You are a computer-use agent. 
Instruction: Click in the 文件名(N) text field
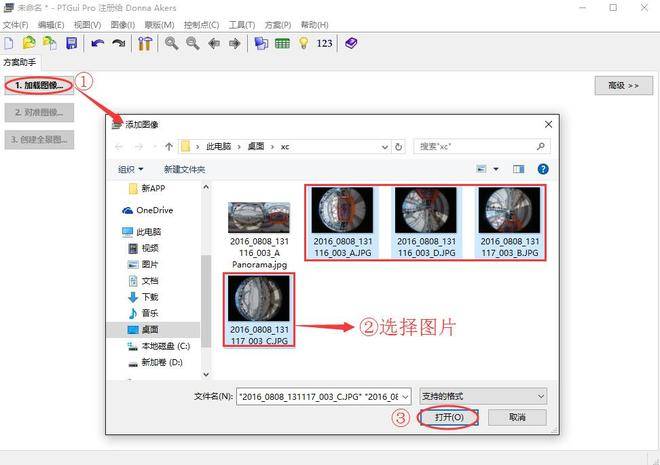[319, 396]
